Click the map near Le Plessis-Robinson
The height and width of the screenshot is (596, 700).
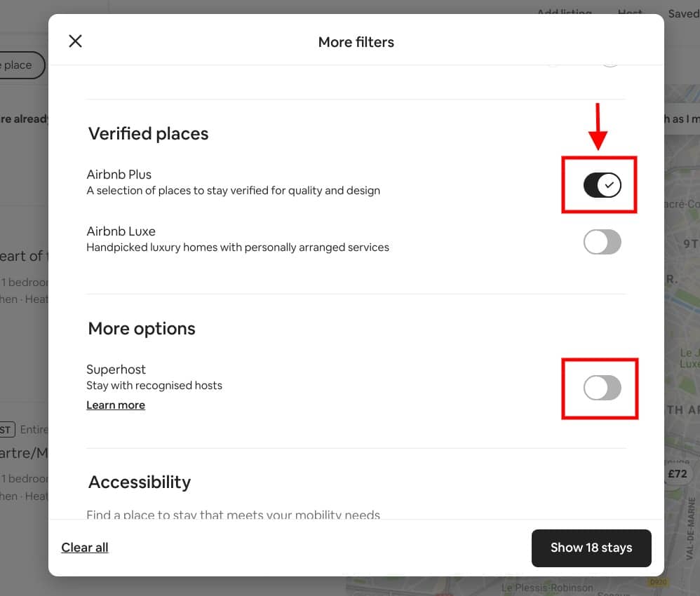546,588
